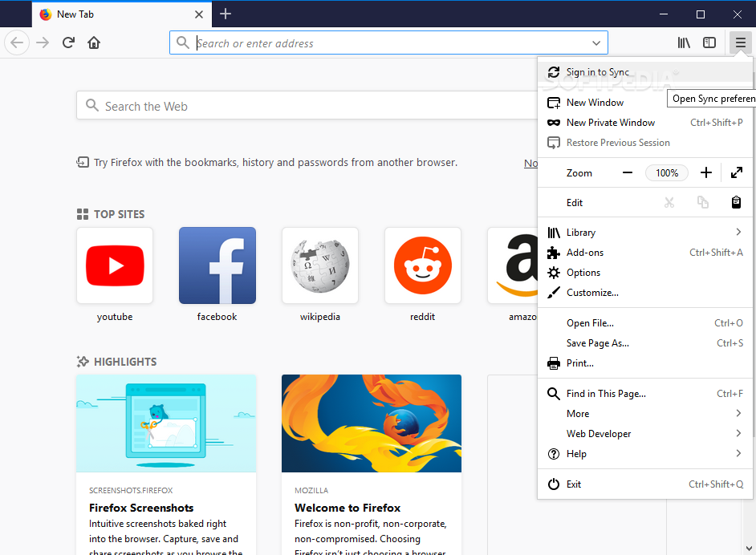
Task: Close the hamburger application menu
Action: 740,43
